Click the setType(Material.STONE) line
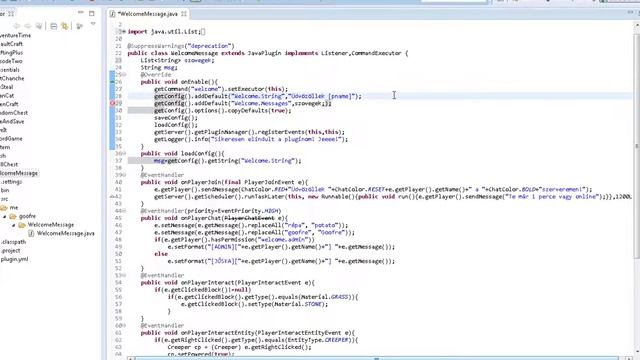The width and height of the screenshot is (640, 360). tap(255, 304)
